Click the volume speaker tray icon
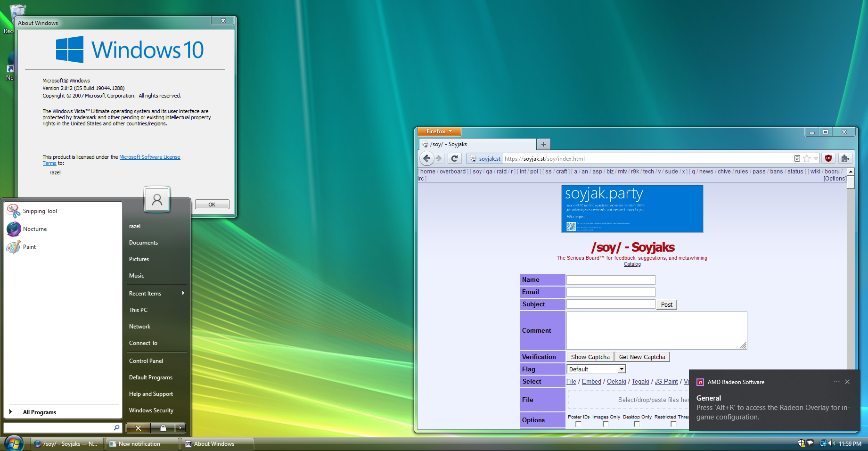Viewport: 868px width, 451px height. 831,443
